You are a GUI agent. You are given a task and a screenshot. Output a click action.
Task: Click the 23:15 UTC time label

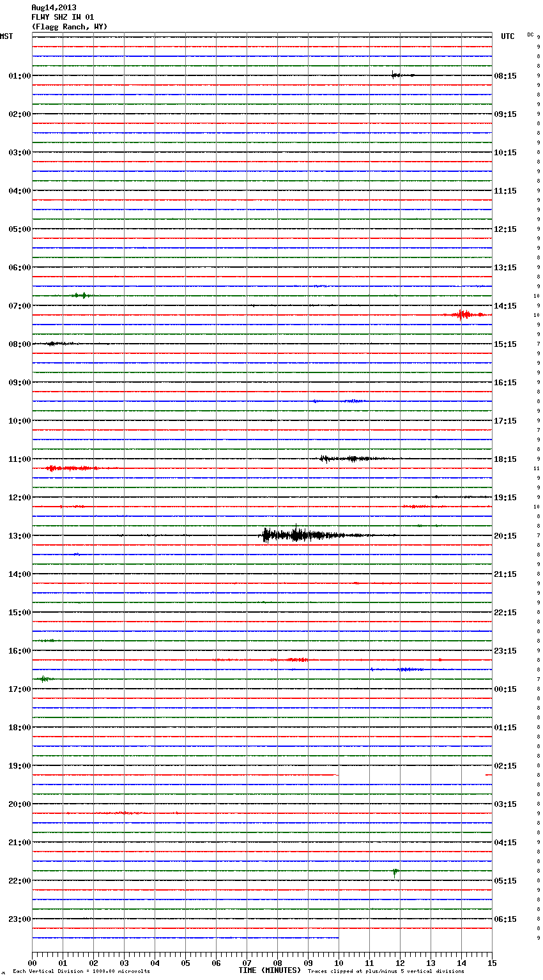coord(505,651)
